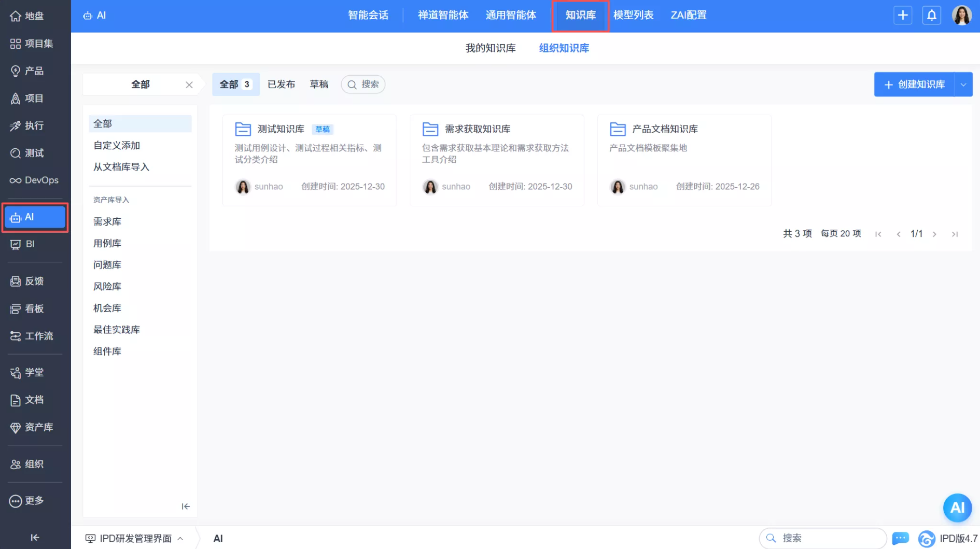Screen dimensions: 980x549
Task: Expand the 创建知识库 dropdown arrow
Action: click(964, 84)
